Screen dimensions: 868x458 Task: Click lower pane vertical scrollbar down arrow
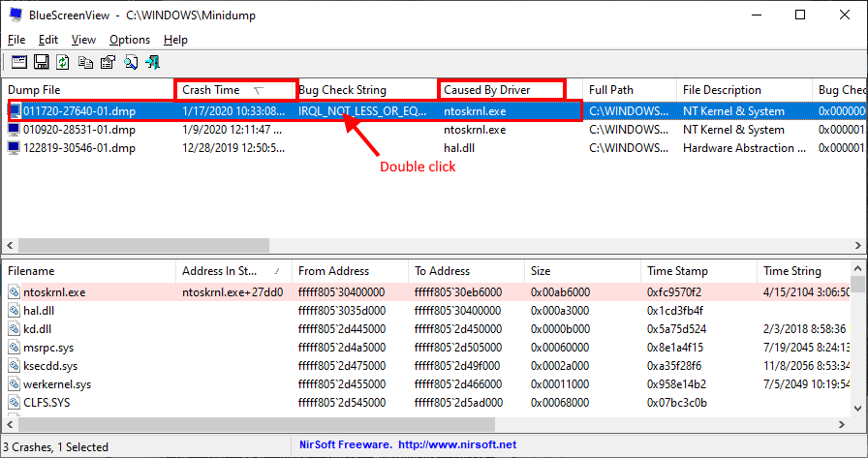(858, 410)
